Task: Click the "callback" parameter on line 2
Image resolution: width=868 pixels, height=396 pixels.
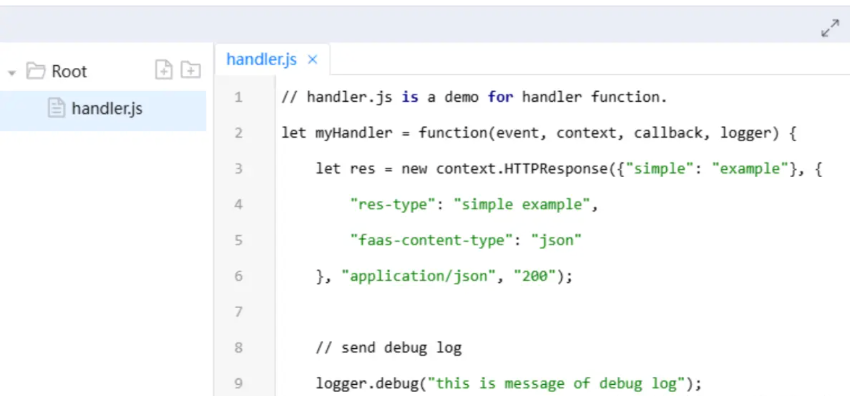Action: [x=668, y=133]
